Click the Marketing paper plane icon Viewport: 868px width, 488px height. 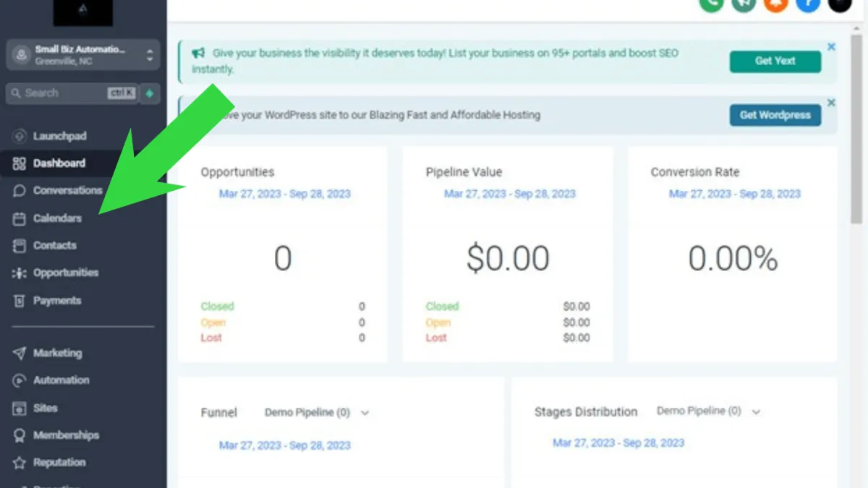pyautogui.click(x=20, y=354)
